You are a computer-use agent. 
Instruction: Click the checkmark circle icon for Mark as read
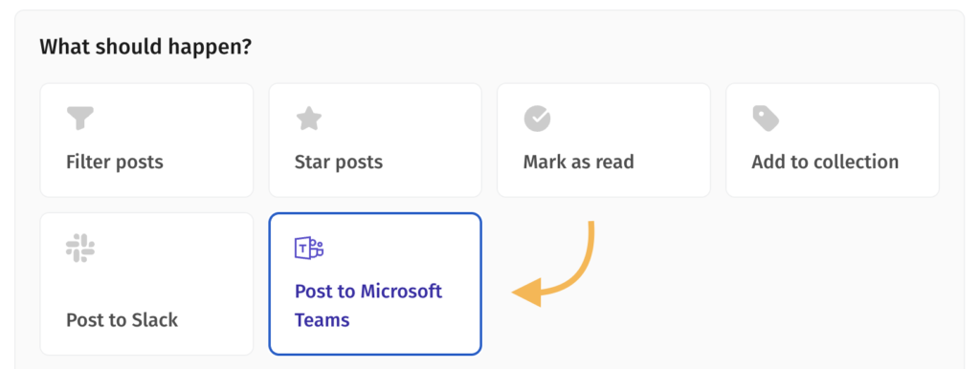pos(538,118)
